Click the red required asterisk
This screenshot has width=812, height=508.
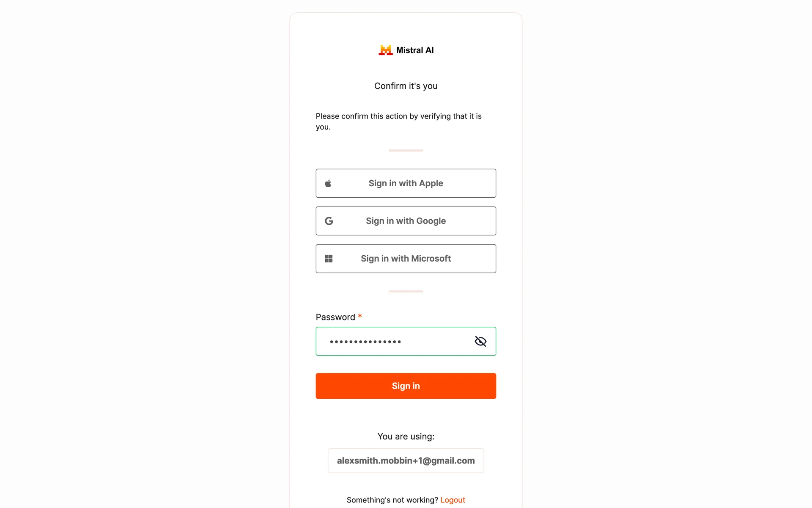tap(360, 316)
